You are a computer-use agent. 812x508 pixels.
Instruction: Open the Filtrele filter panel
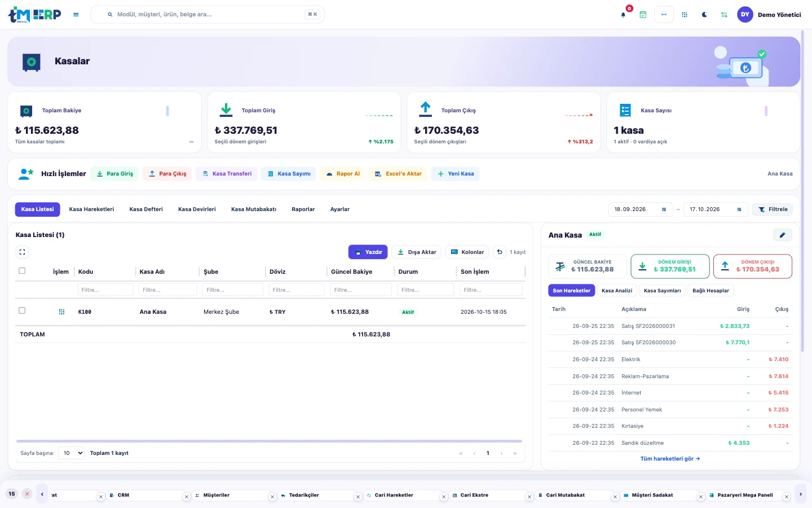(x=773, y=209)
